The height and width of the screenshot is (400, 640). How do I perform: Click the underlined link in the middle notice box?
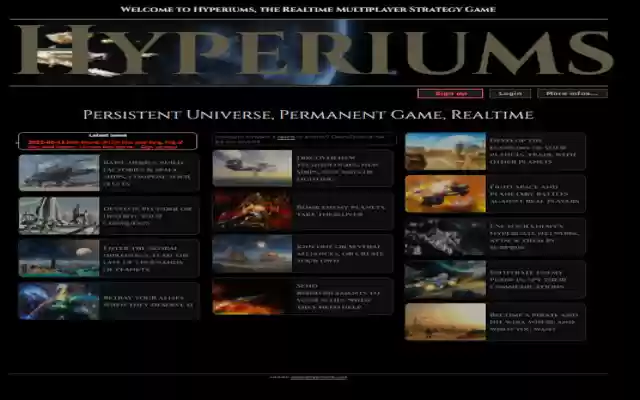(286, 138)
